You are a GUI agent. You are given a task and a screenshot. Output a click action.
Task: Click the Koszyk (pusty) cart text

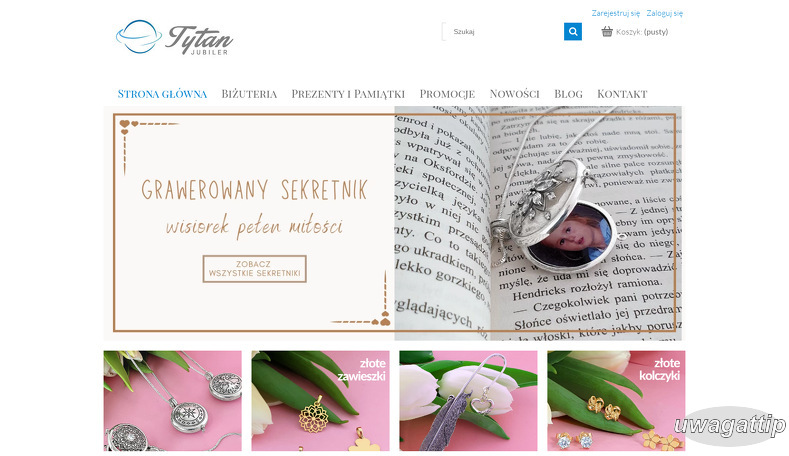(x=642, y=32)
